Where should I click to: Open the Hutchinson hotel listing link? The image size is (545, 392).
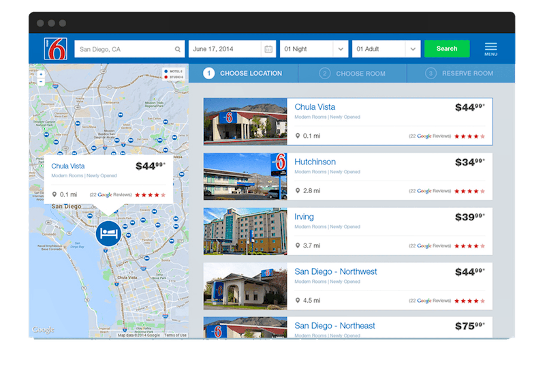[315, 161]
